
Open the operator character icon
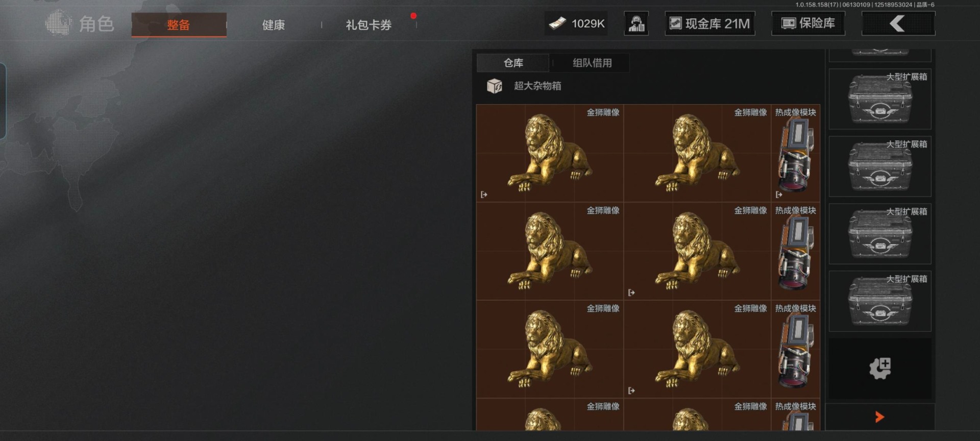click(x=636, y=23)
